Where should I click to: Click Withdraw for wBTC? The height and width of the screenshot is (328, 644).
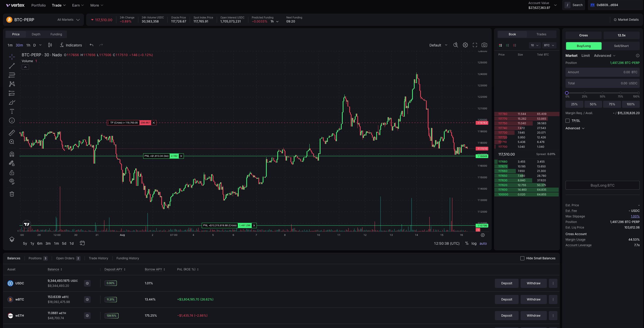533,299
